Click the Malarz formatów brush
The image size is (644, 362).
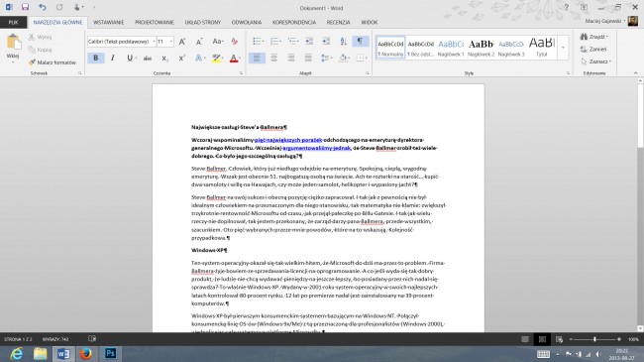pos(53,62)
